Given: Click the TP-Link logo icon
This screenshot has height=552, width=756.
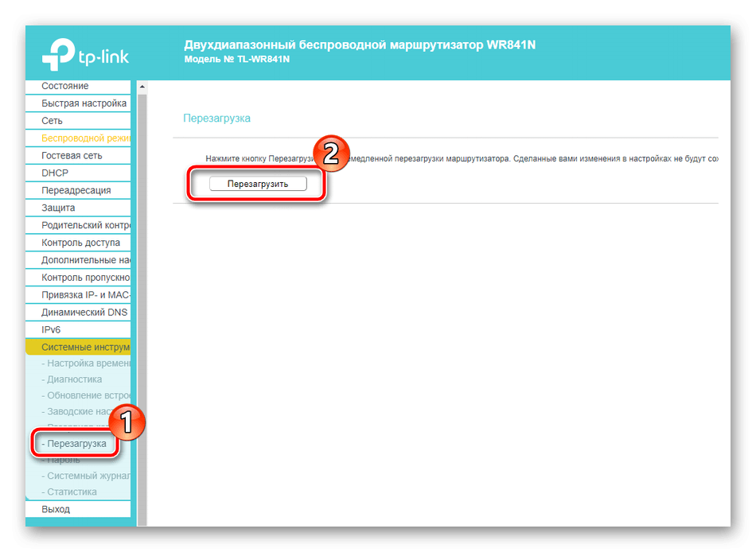Looking at the screenshot, I should point(56,56).
